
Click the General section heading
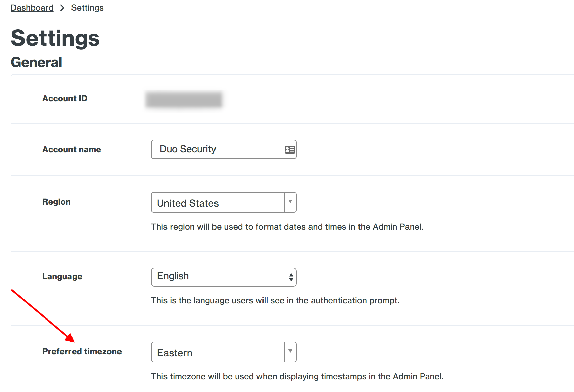(x=36, y=62)
